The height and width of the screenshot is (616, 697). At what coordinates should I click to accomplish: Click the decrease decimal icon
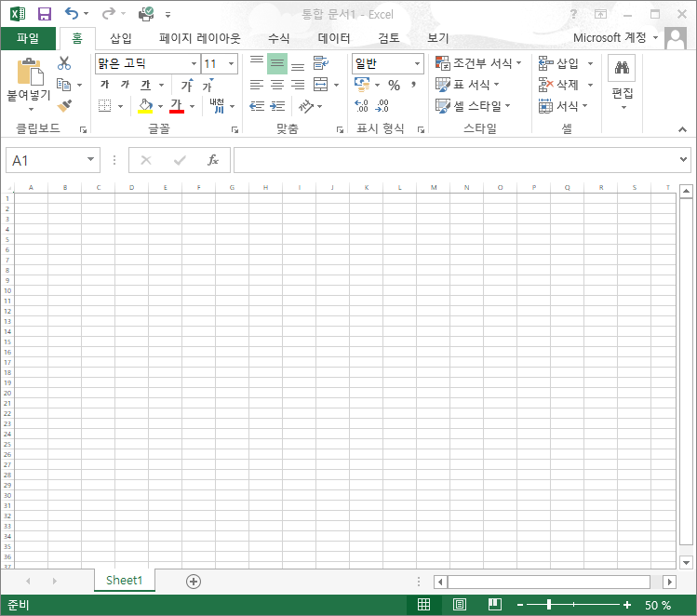click(x=382, y=106)
